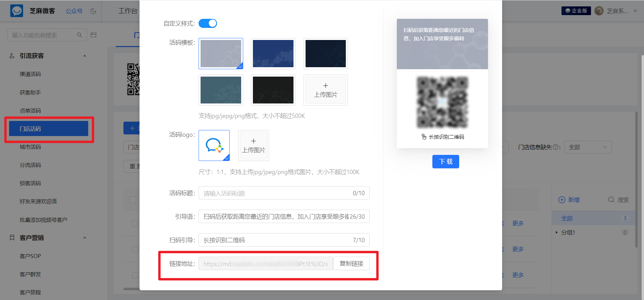Toggle dark mode moon icon

click(93, 11)
